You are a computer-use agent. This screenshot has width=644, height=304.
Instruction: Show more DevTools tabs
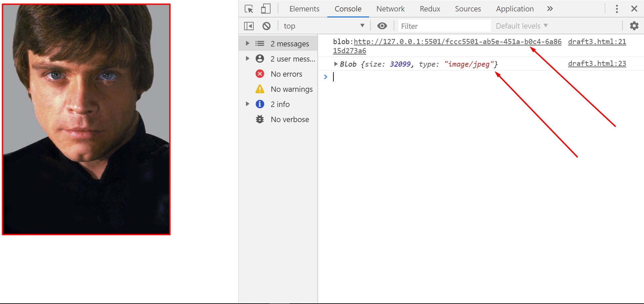(550, 9)
